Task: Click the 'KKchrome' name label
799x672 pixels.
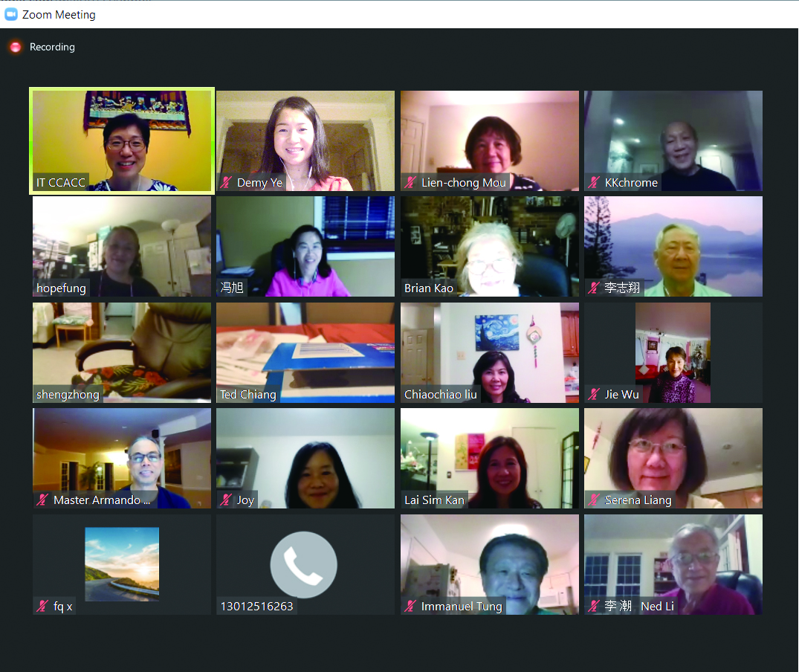Action: tap(631, 182)
